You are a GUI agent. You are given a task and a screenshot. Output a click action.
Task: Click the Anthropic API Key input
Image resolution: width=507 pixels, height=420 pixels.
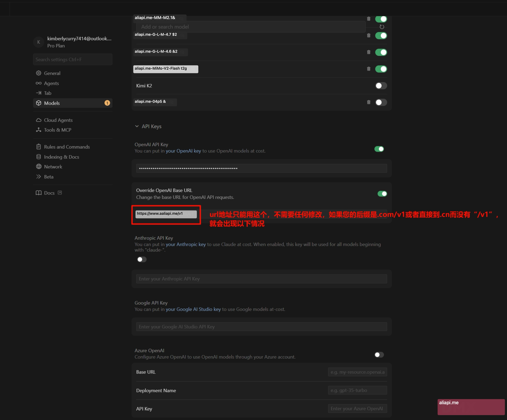261,279
